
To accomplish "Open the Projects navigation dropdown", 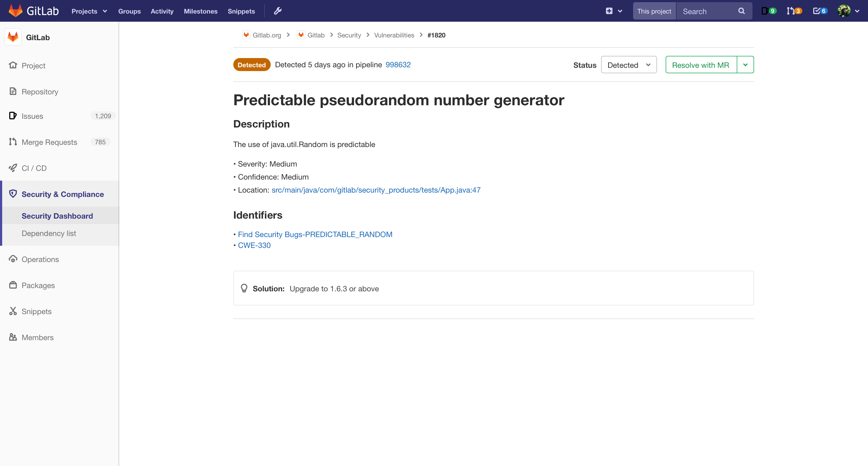I will tap(88, 11).
